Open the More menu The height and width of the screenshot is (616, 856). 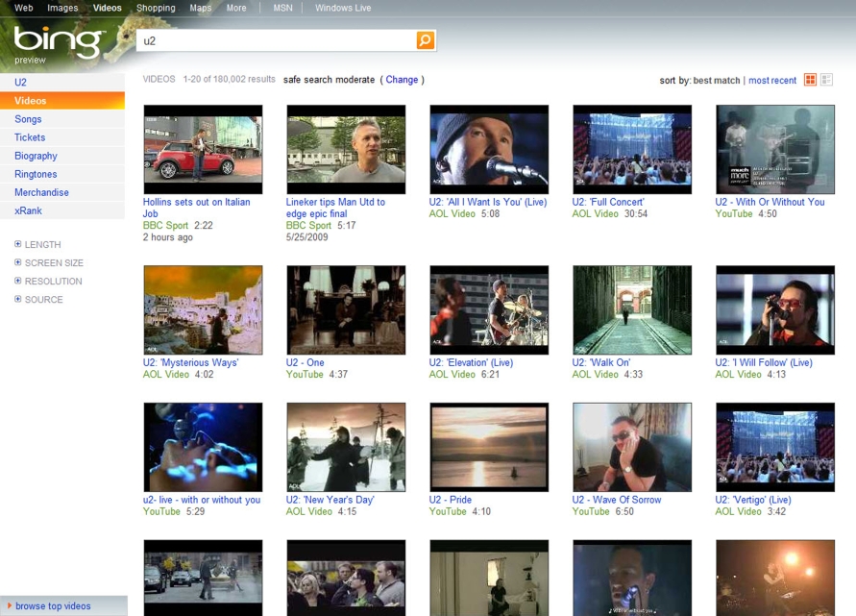pos(236,8)
